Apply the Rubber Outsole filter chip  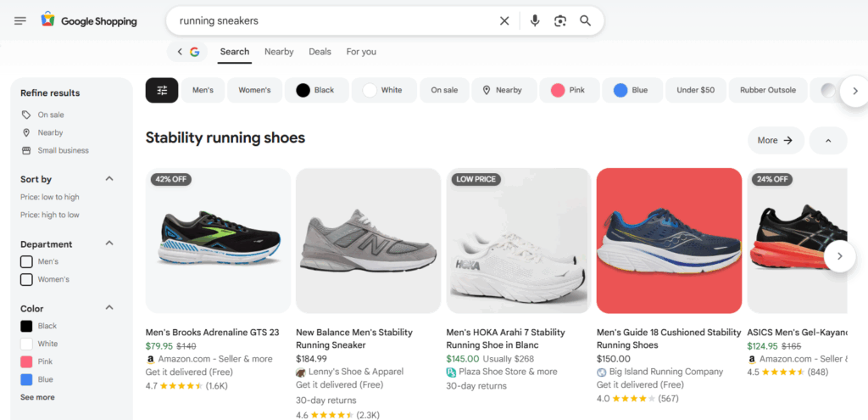coord(768,90)
